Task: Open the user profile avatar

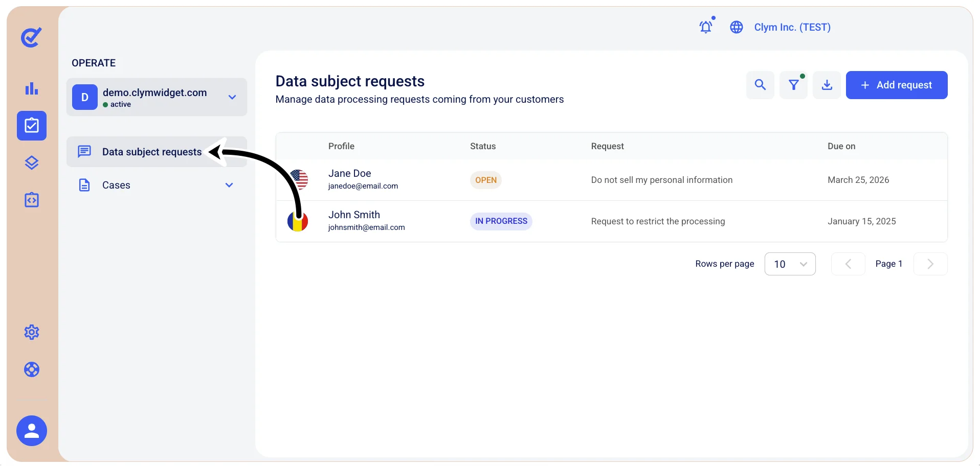Action: (32, 431)
